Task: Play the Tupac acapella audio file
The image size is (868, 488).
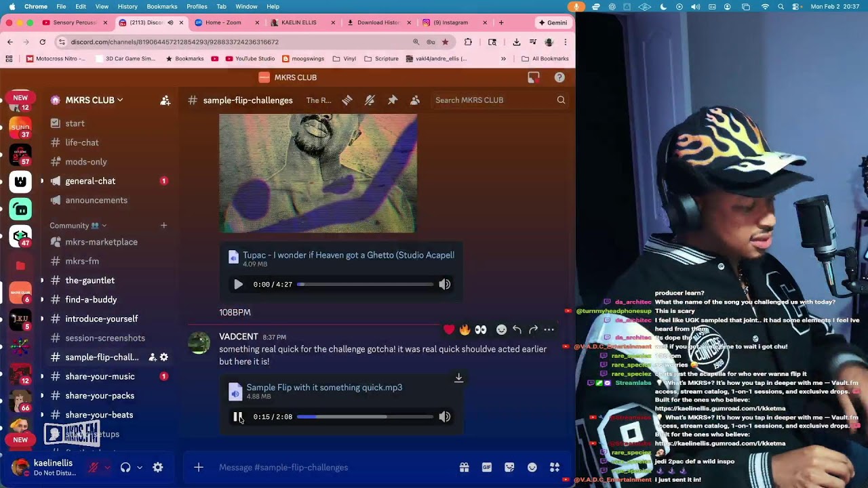Action: (238, 285)
